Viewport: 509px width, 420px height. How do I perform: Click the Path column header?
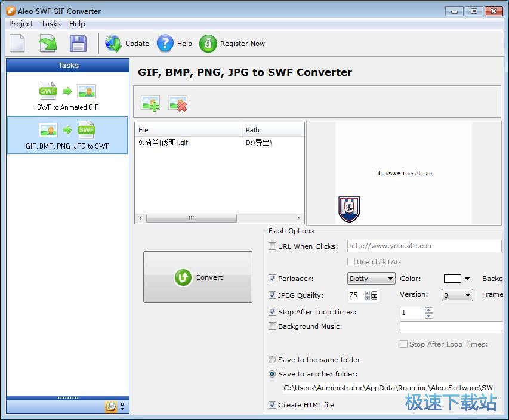273,130
